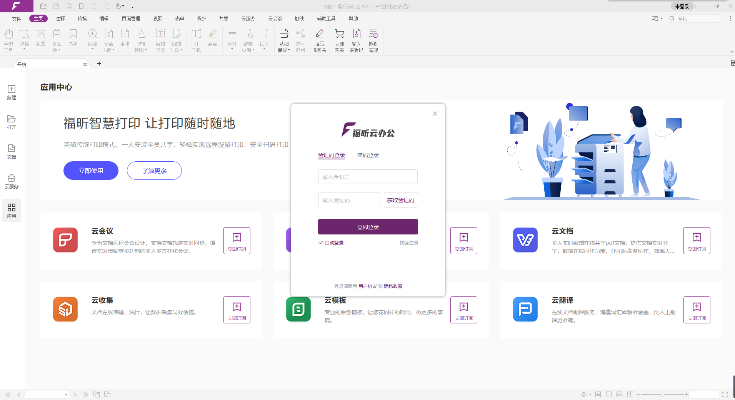The height and width of the screenshot is (400, 735).
Task: Select the green 云模板 app icon
Action: point(299,310)
